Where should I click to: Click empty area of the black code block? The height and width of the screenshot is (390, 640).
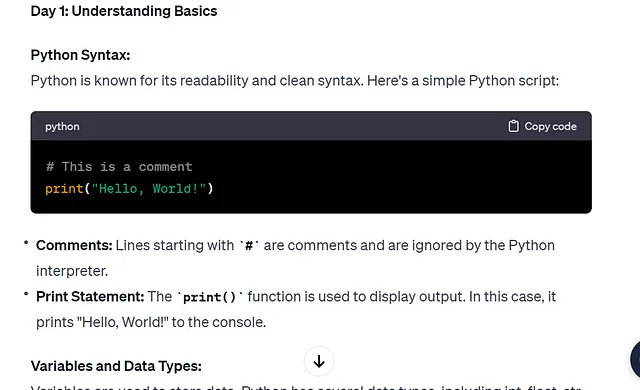[400, 177]
